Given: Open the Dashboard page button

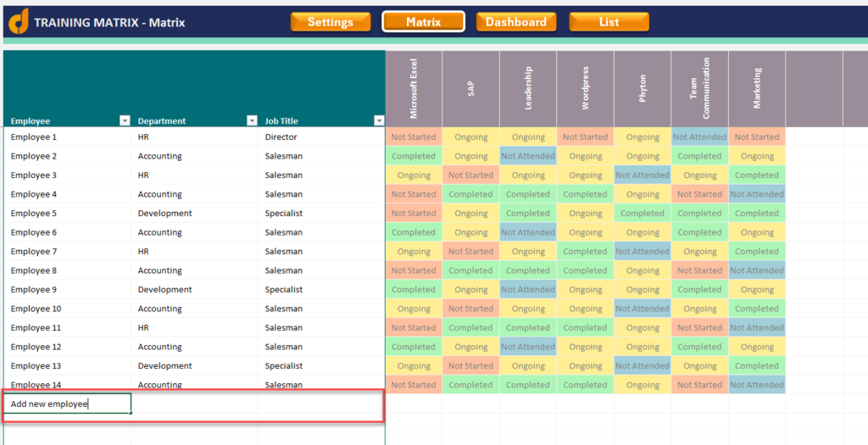Looking at the screenshot, I should coord(516,22).
